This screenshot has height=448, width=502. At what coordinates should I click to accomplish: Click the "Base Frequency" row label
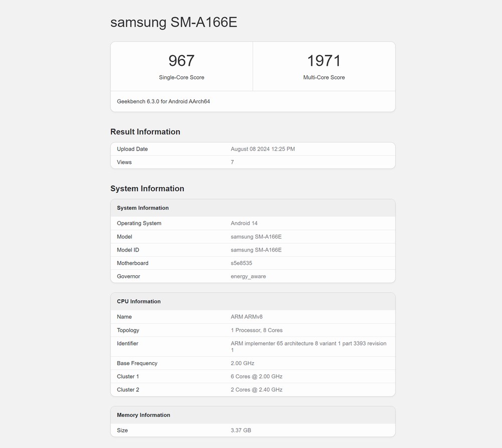point(137,363)
